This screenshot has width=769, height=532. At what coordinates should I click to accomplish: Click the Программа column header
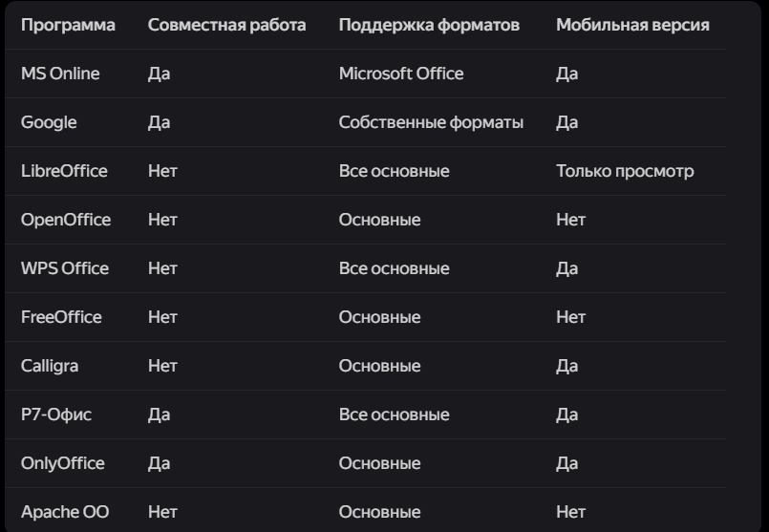[68, 25]
